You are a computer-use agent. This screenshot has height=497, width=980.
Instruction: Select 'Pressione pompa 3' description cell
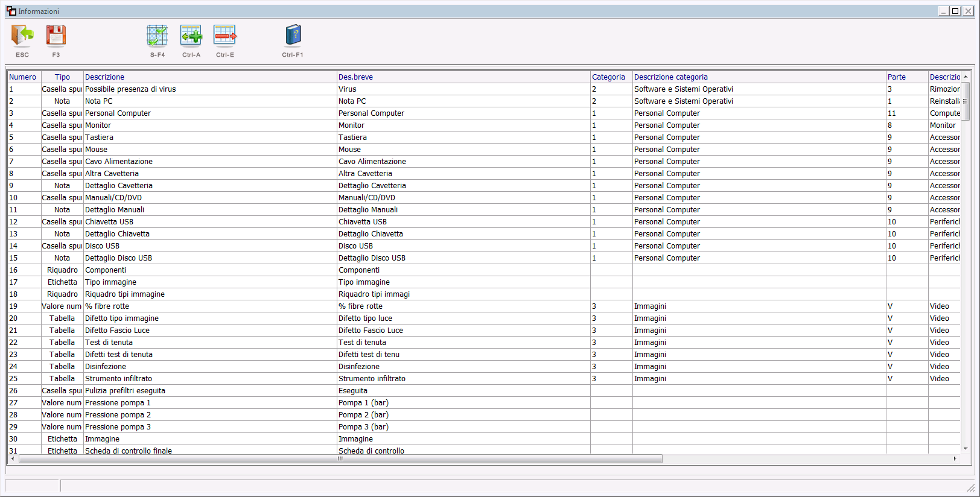[210, 427]
